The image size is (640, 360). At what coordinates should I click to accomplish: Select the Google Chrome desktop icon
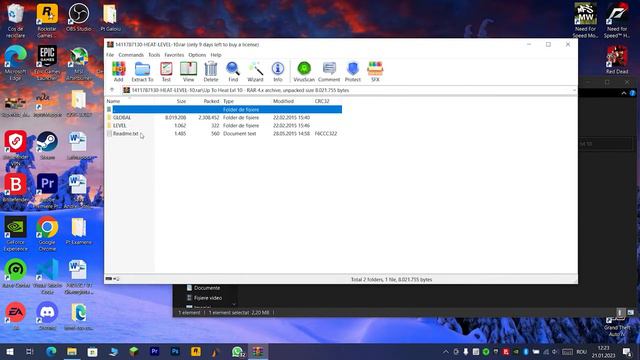[x=47, y=233]
